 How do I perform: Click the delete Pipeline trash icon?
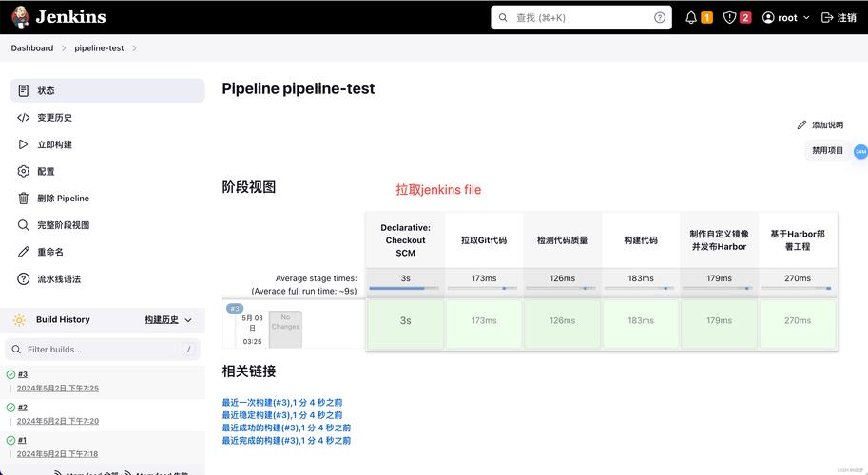[23, 198]
